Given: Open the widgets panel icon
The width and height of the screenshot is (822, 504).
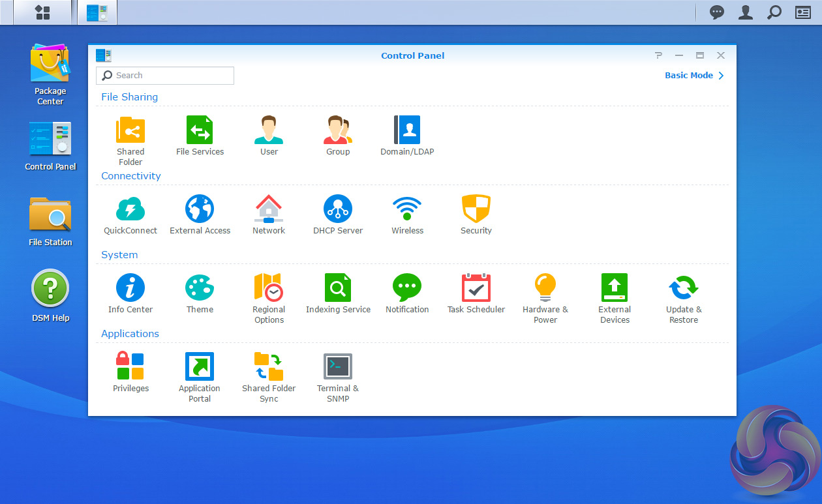Looking at the screenshot, I should tap(802, 12).
